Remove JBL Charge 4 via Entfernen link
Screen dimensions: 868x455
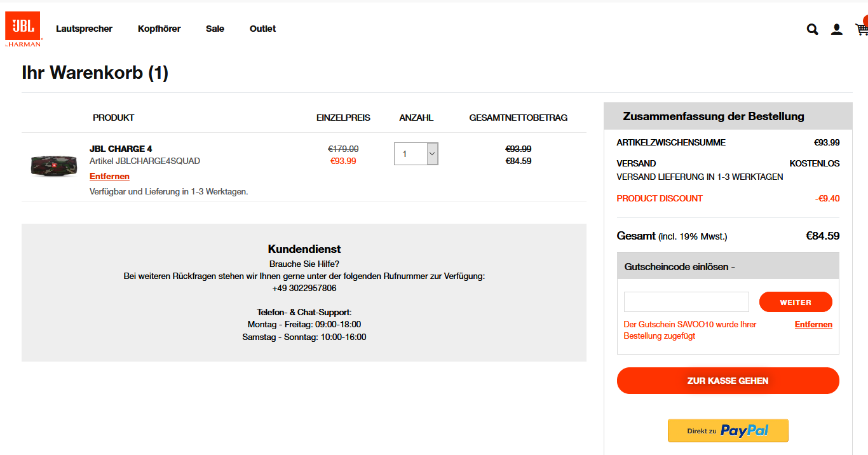tap(109, 177)
